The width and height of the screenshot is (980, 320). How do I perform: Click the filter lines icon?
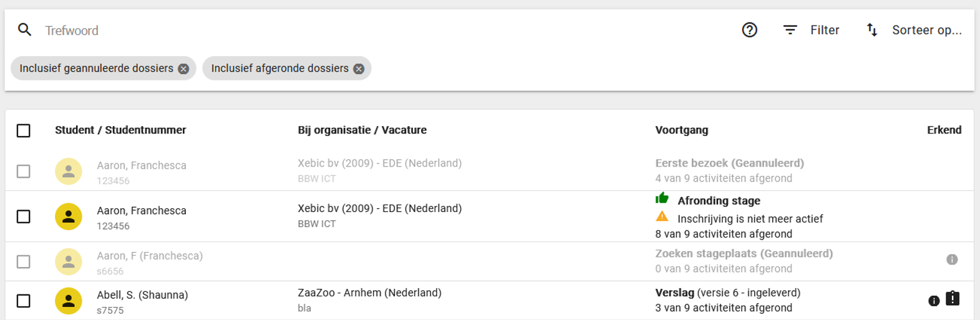[x=790, y=30]
